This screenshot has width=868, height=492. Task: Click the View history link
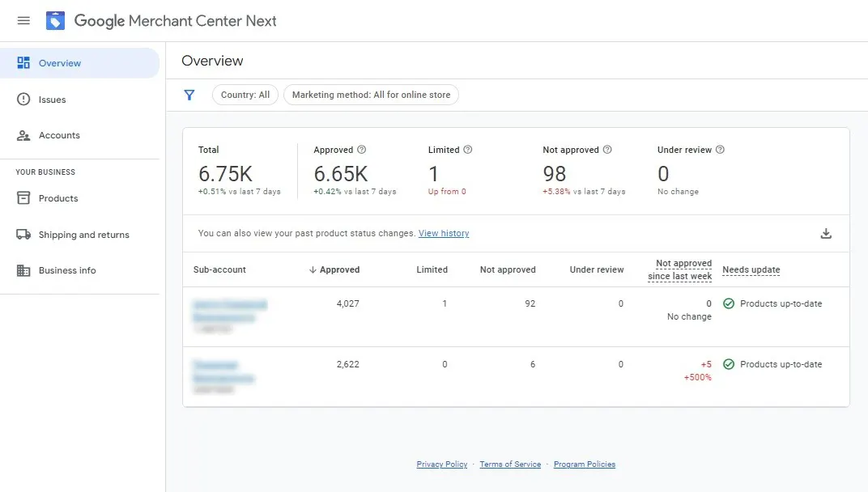click(x=444, y=233)
